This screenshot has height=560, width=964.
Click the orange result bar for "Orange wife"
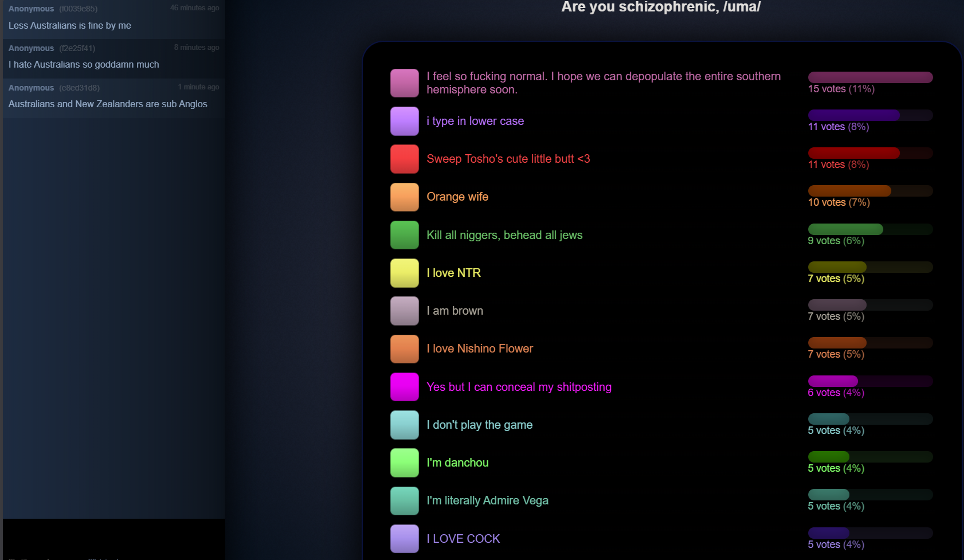870,191
